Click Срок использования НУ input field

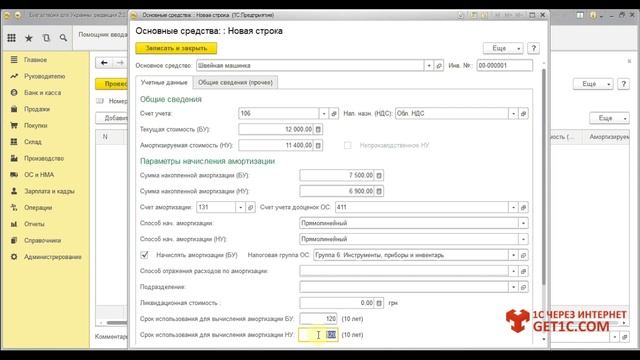(x=318, y=335)
